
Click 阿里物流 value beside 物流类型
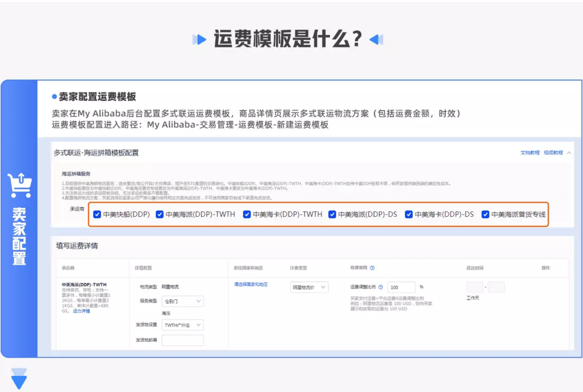click(x=170, y=287)
